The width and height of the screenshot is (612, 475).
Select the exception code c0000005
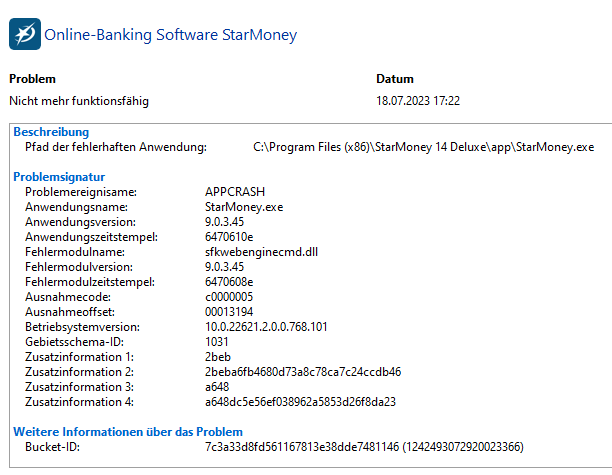pyautogui.click(x=229, y=297)
